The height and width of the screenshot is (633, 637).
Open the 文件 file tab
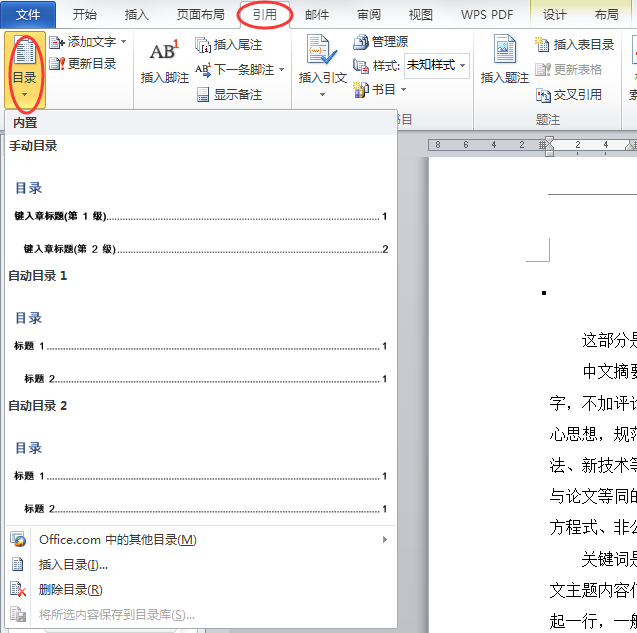coord(28,15)
